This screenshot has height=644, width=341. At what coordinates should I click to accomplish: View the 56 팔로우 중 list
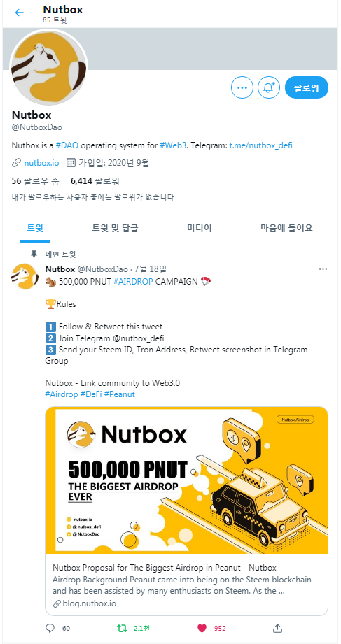pos(36,180)
